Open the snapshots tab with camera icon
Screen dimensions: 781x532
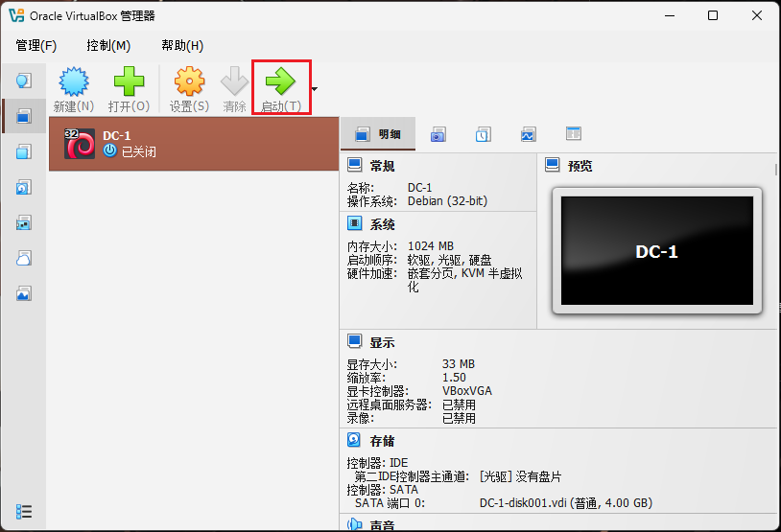click(x=438, y=134)
